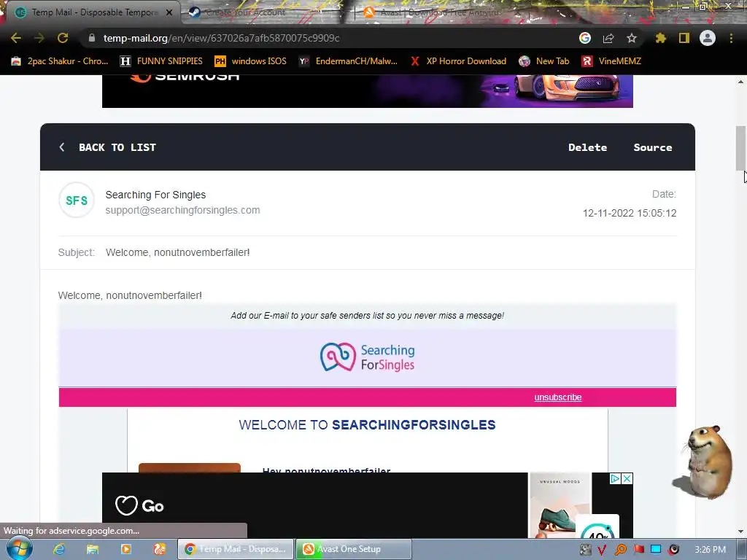Image resolution: width=747 pixels, height=560 pixels.
Task: Go back to the previous page
Action: pyautogui.click(x=16, y=38)
